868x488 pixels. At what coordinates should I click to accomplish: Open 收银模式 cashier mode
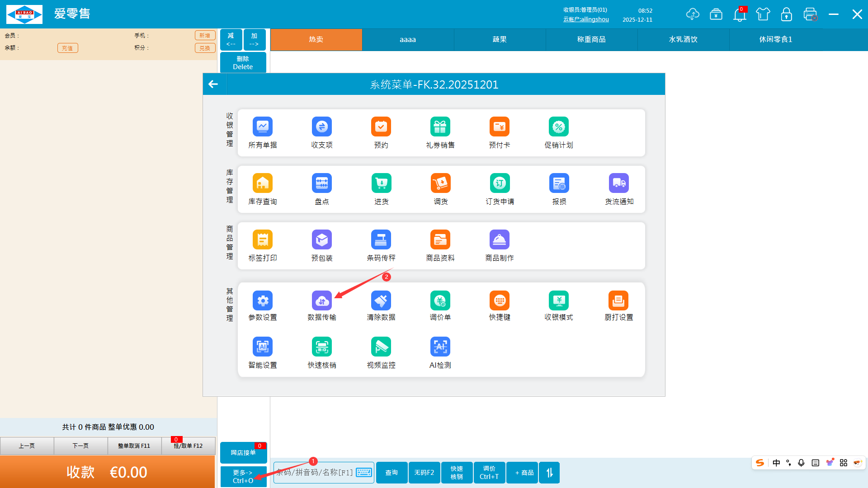coord(559,301)
